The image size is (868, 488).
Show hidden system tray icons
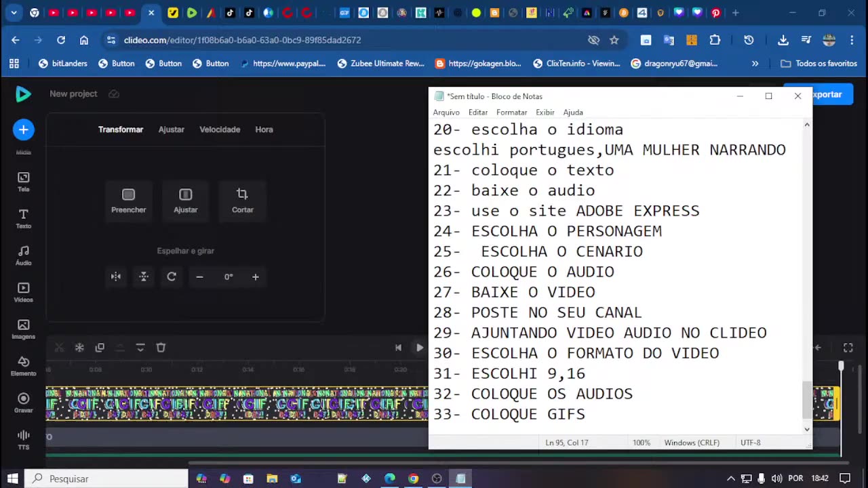click(x=730, y=479)
